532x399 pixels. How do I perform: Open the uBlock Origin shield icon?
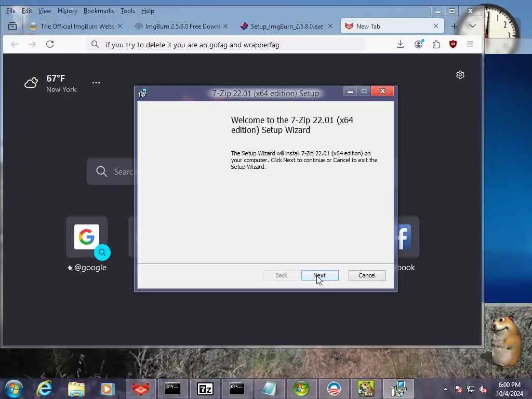click(453, 44)
